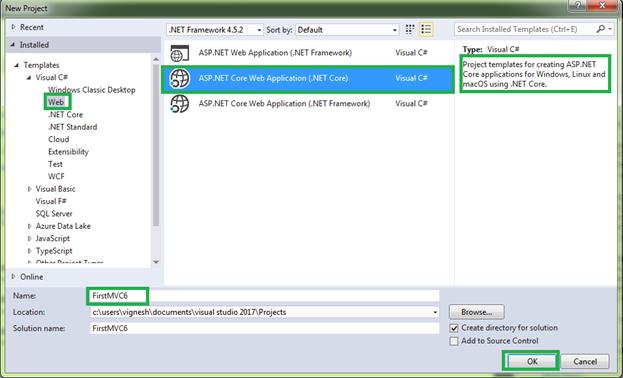Select the .NET Core category
623x378 pixels.
coord(66,114)
